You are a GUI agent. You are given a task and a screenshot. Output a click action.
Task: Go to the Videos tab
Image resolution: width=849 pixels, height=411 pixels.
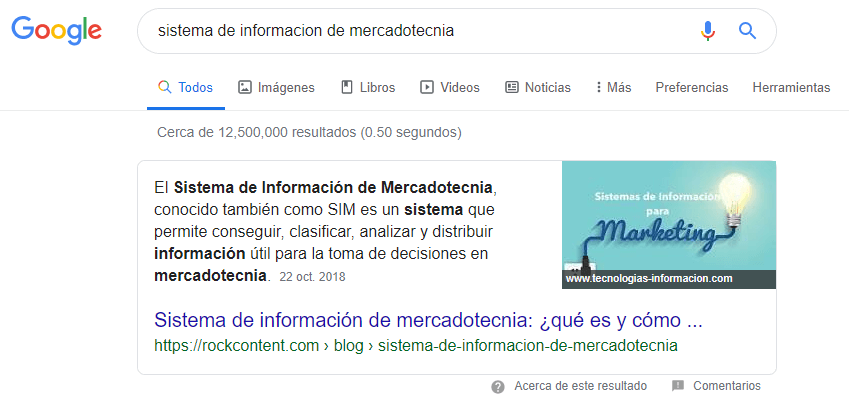point(449,88)
